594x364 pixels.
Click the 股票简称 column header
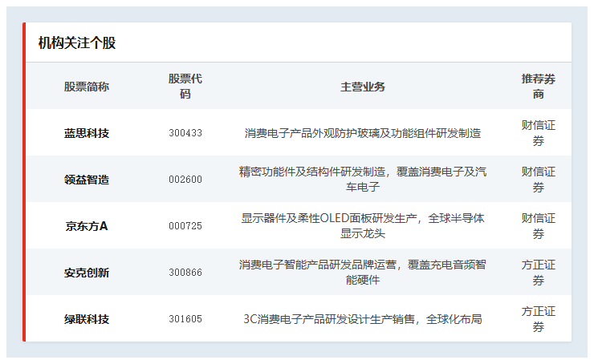tap(87, 87)
